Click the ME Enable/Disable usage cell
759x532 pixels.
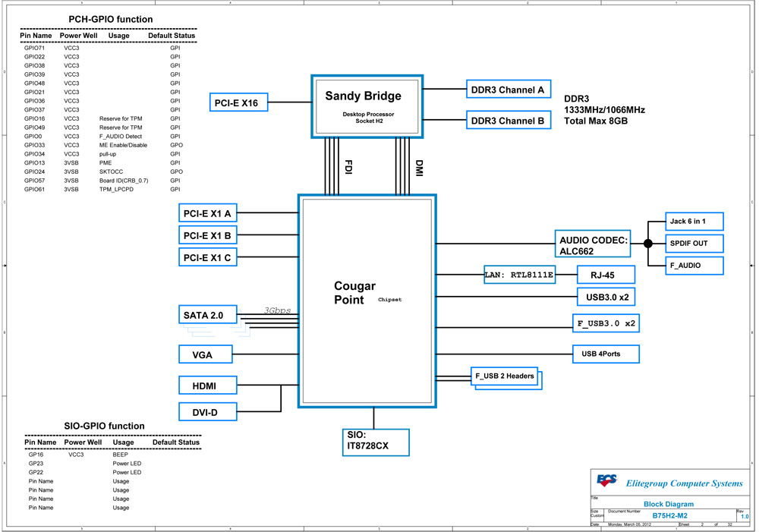click(123, 145)
